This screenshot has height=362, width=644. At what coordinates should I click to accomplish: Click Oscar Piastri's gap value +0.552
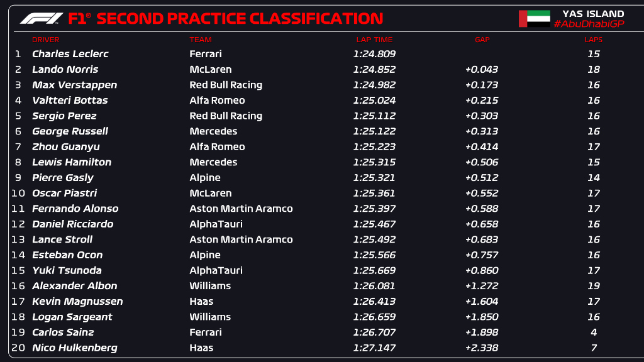point(482,193)
